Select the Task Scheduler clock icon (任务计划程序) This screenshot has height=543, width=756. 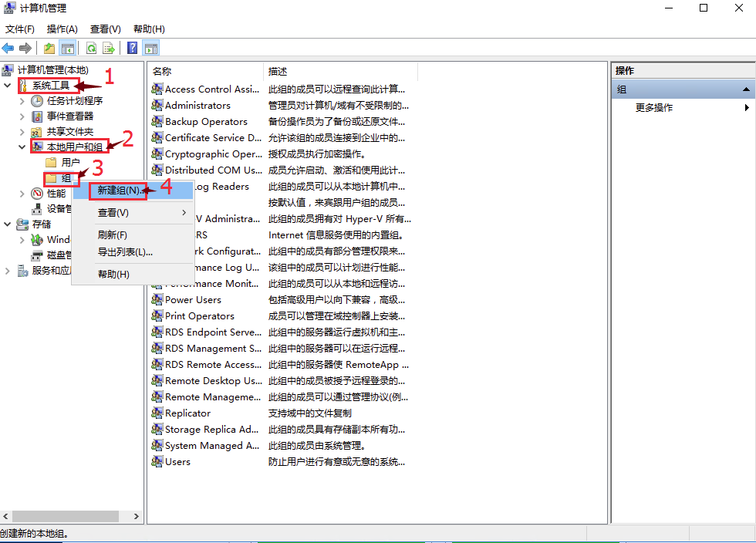click(x=37, y=101)
